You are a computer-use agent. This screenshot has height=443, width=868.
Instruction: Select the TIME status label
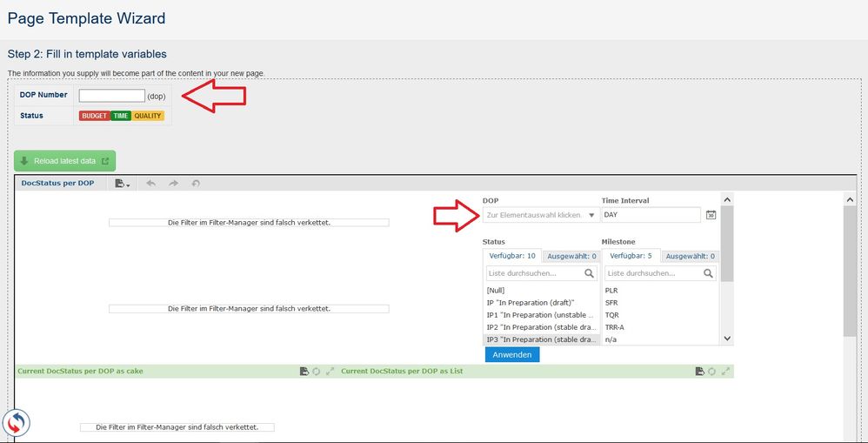coord(121,116)
